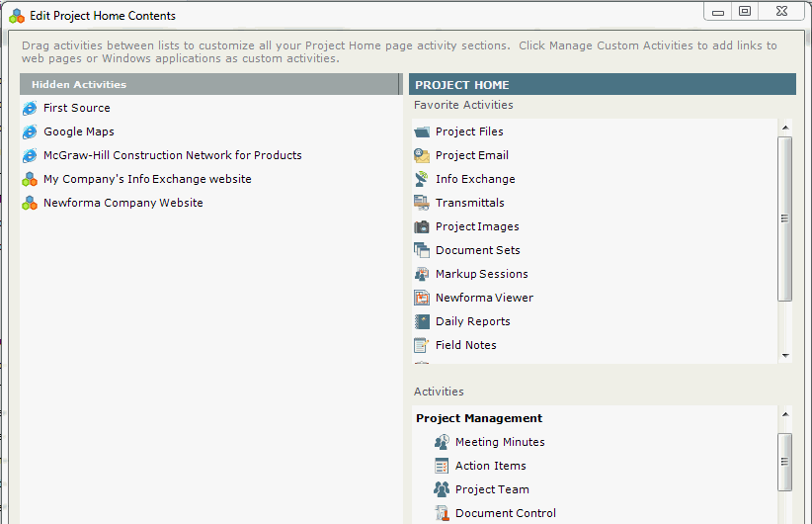Click the Newforma Viewer icon
The height and width of the screenshot is (524, 812).
click(x=422, y=298)
